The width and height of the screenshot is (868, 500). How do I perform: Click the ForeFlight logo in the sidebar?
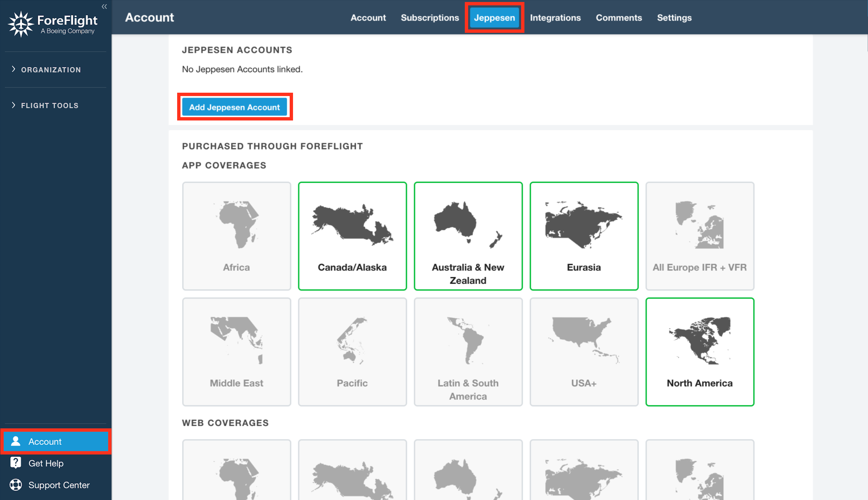53,24
